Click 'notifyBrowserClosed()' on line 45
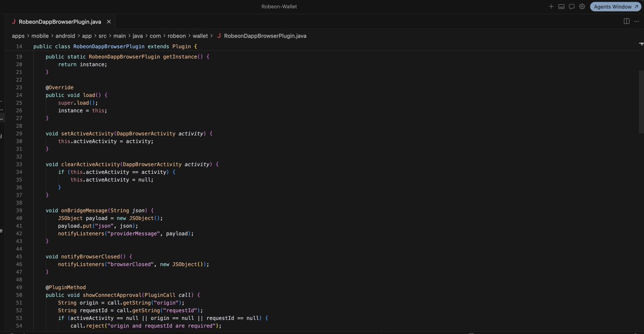Viewport: 644px width, 334px height. [94, 257]
